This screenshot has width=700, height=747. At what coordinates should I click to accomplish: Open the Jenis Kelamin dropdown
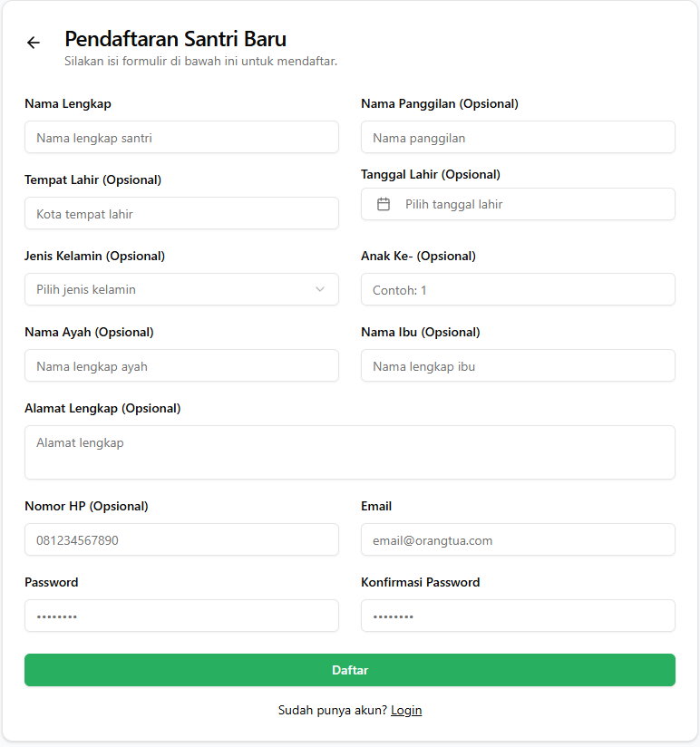click(x=181, y=289)
